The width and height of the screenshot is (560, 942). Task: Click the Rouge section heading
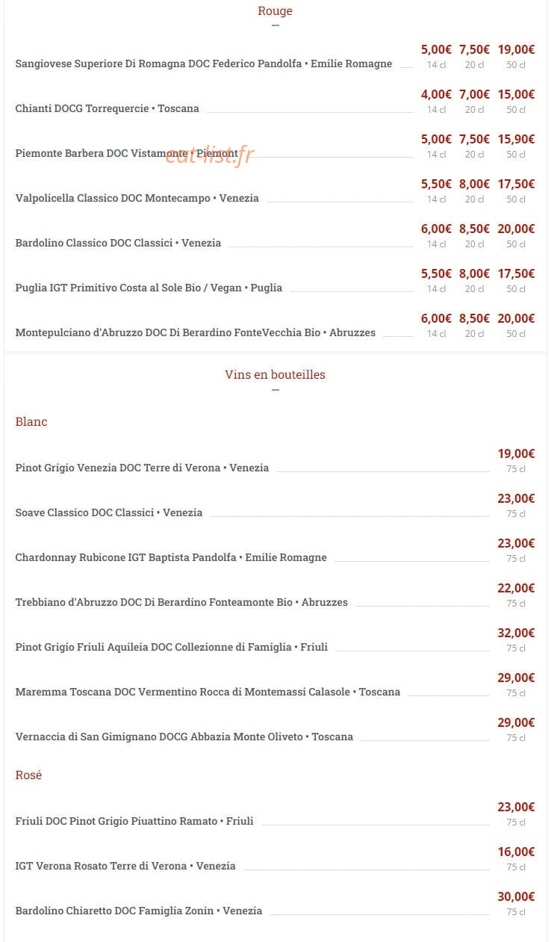275,11
